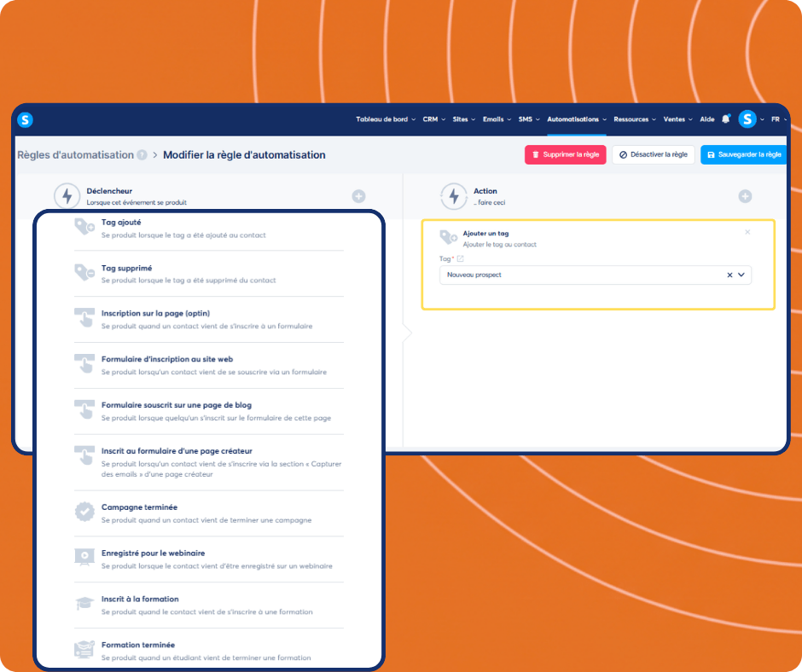
Task: Click the Enregistré pour le webinaire icon
Action: [x=84, y=558]
